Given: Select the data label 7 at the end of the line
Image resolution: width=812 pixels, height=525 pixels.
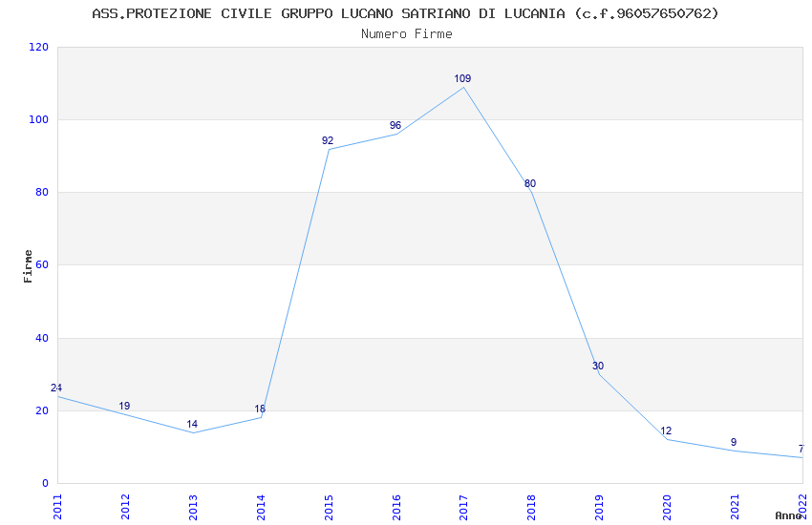Looking at the screenshot, I should tap(801, 449).
